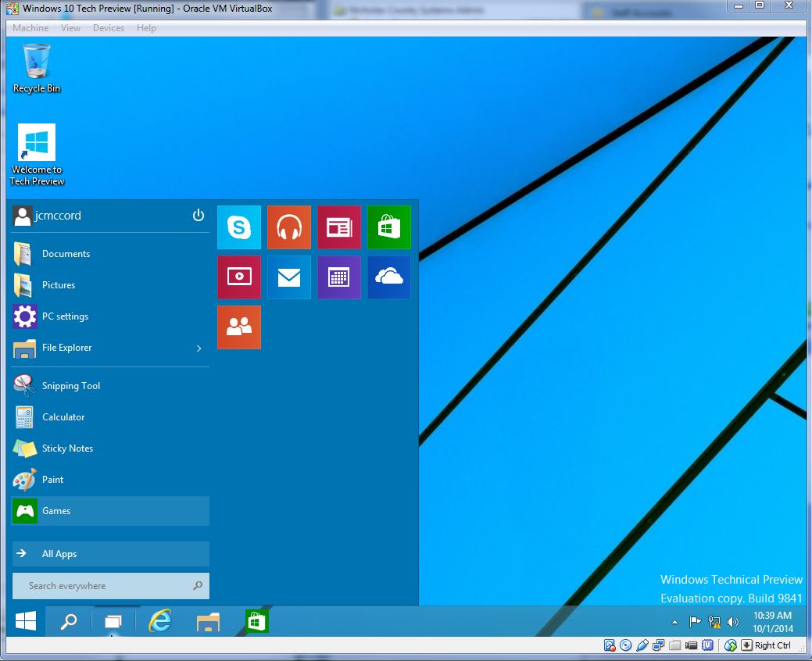Click VirtualBox hard disk activity icon

[610, 645]
